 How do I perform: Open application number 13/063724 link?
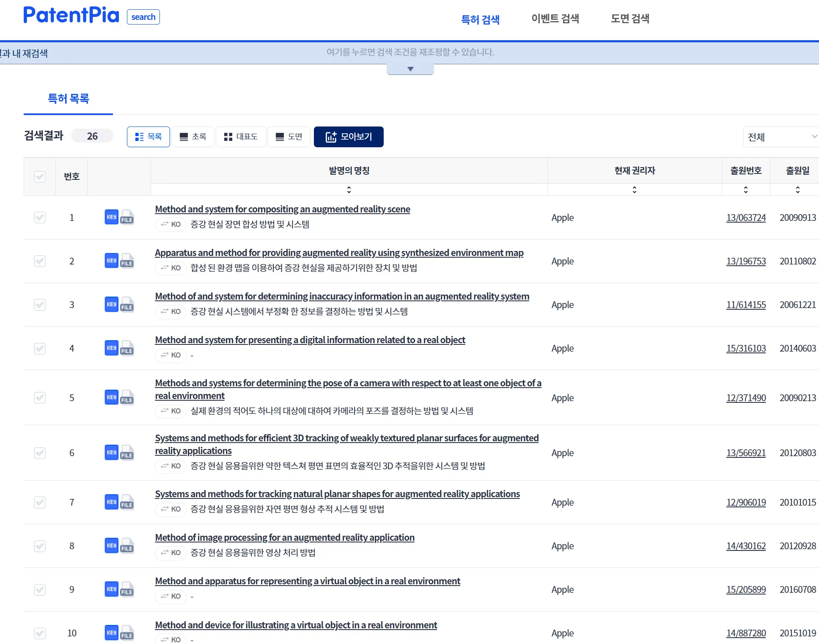click(746, 217)
